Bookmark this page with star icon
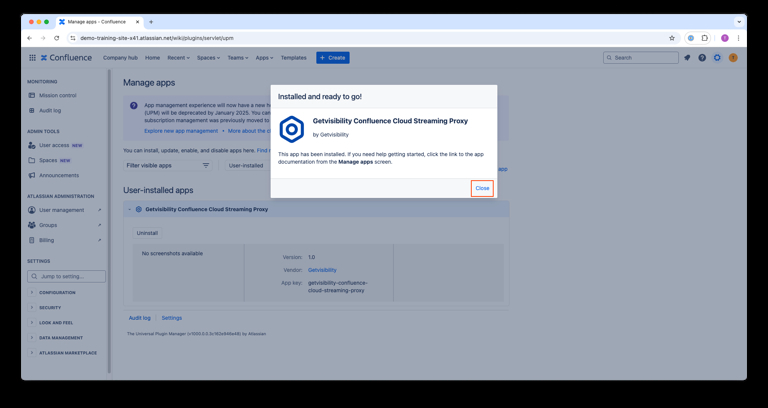Image resolution: width=768 pixels, height=408 pixels. click(x=672, y=38)
